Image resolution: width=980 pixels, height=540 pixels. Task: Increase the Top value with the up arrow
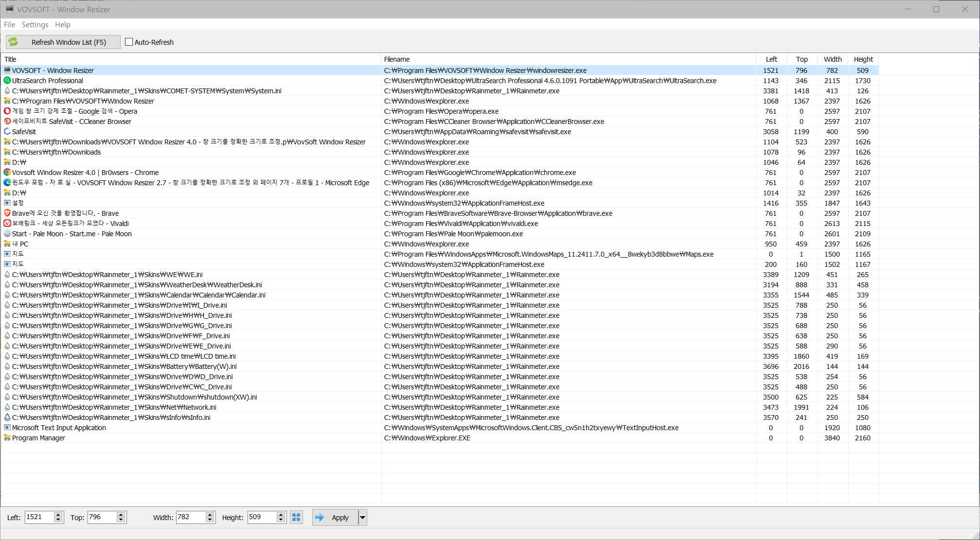[121, 515]
